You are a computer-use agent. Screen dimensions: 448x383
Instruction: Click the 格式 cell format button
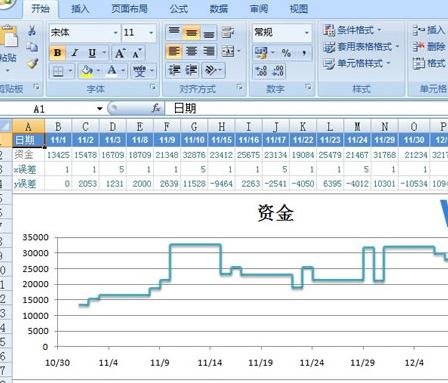429,63
